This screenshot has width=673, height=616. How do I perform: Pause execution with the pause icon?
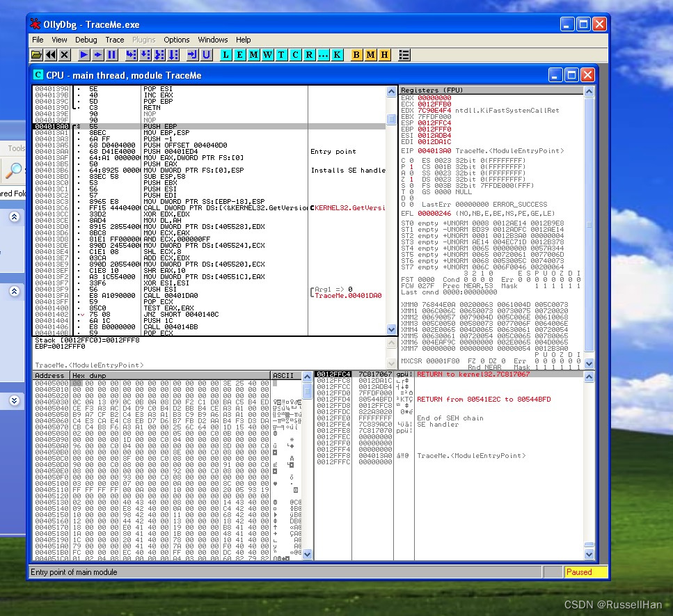(x=111, y=55)
